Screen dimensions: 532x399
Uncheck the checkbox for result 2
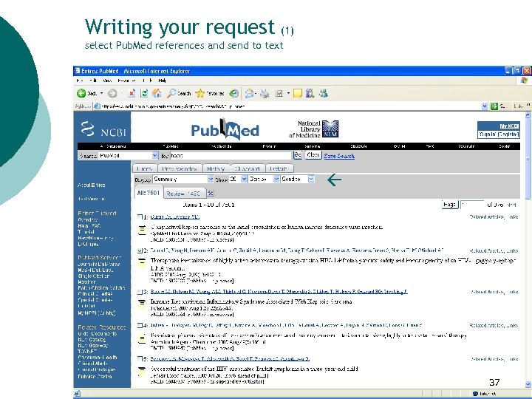[140, 250]
